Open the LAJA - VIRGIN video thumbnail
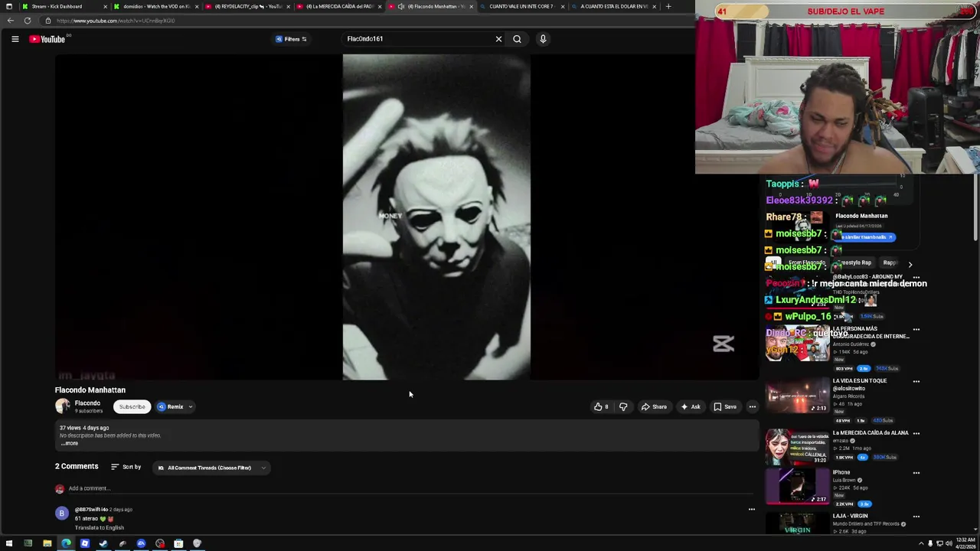The height and width of the screenshot is (551, 980). pyautogui.click(x=797, y=524)
